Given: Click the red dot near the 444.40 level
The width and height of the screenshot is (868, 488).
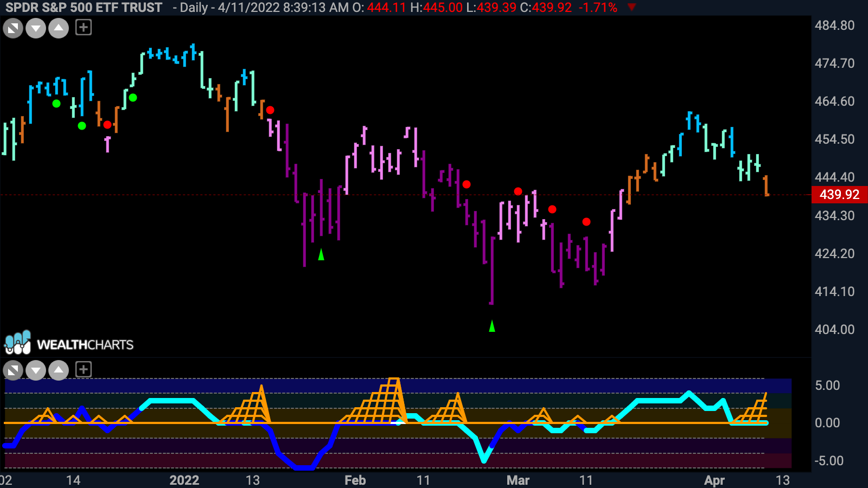Looking at the screenshot, I should [467, 184].
